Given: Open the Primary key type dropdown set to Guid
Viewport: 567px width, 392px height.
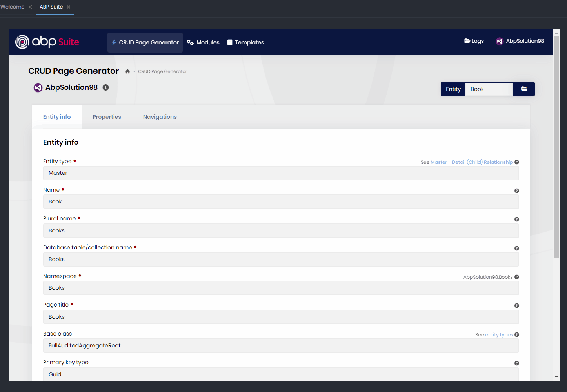Looking at the screenshot, I should pos(281,374).
